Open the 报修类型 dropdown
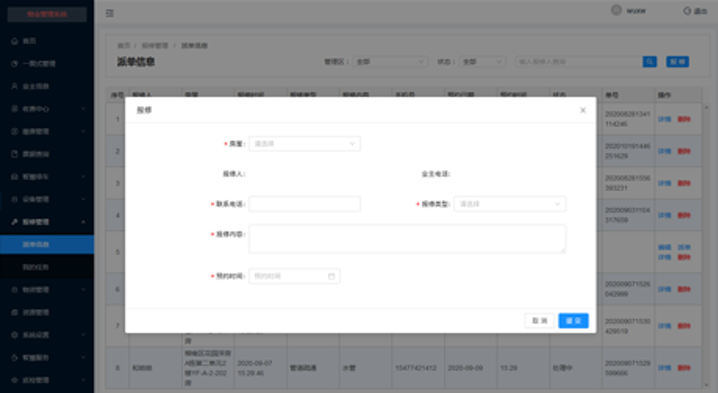 [x=510, y=204]
